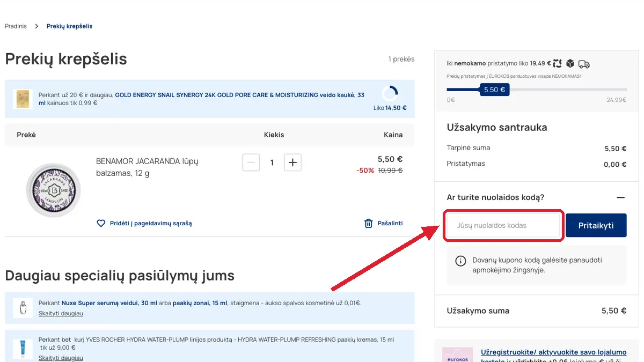Remove item with Pašalinti link
The height and width of the screenshot is (362, 644).
click(x=390, y=223)
